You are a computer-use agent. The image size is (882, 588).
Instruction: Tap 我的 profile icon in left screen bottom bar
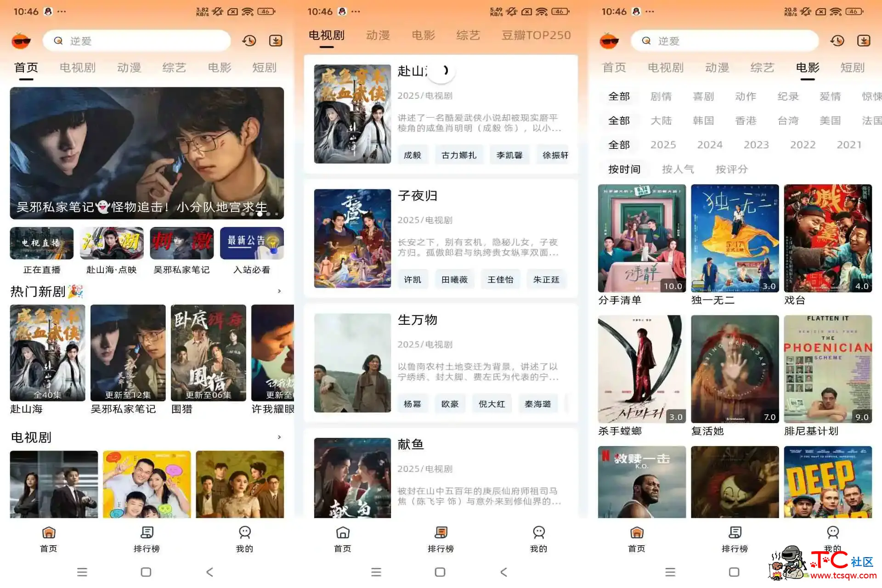[x=245, y=532]
